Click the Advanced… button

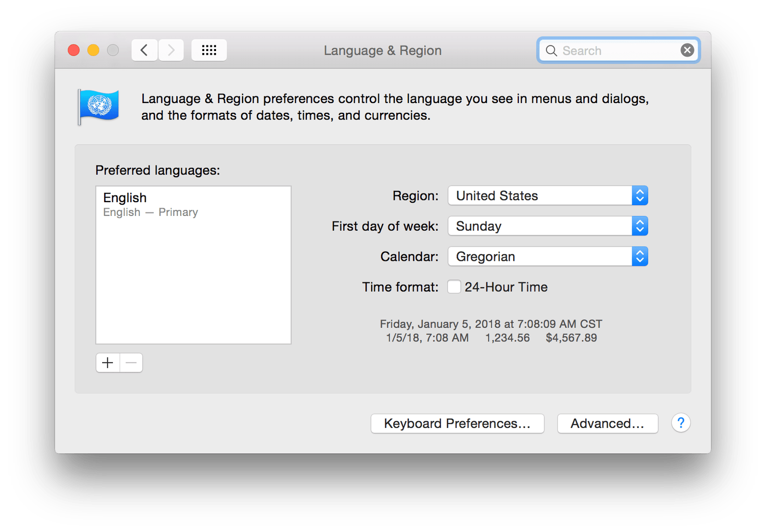click(x=607, y=424)
